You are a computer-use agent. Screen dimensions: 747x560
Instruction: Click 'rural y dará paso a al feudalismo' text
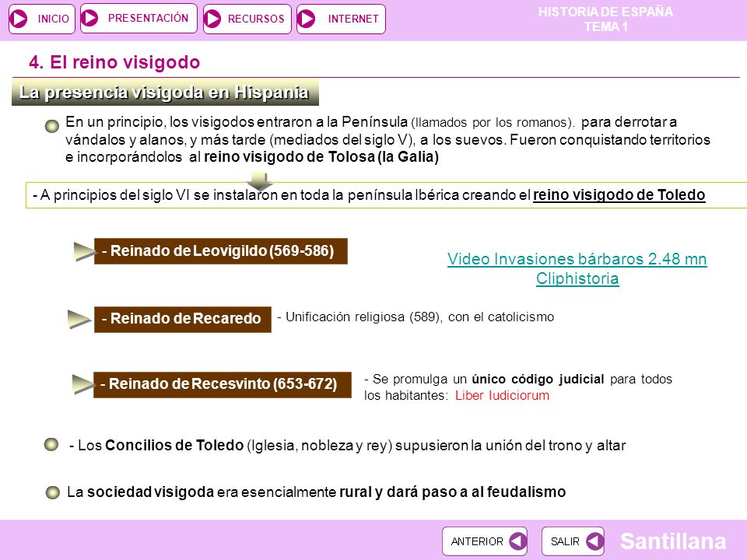pyautogui.click(x=453, y=492)
